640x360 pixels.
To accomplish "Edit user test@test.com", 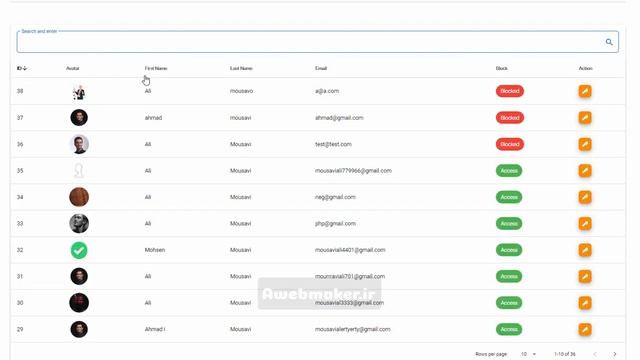I will [x=585, y=144].
